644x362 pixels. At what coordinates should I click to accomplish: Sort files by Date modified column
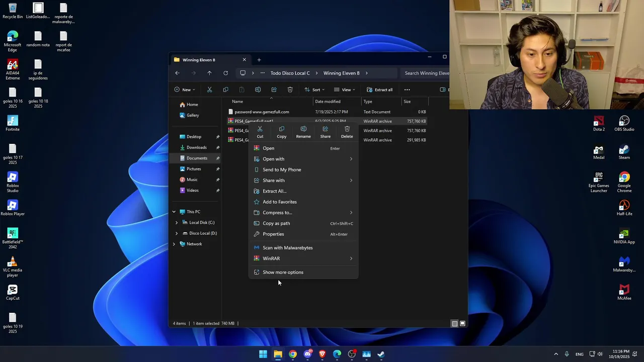[x=328, y=102]
